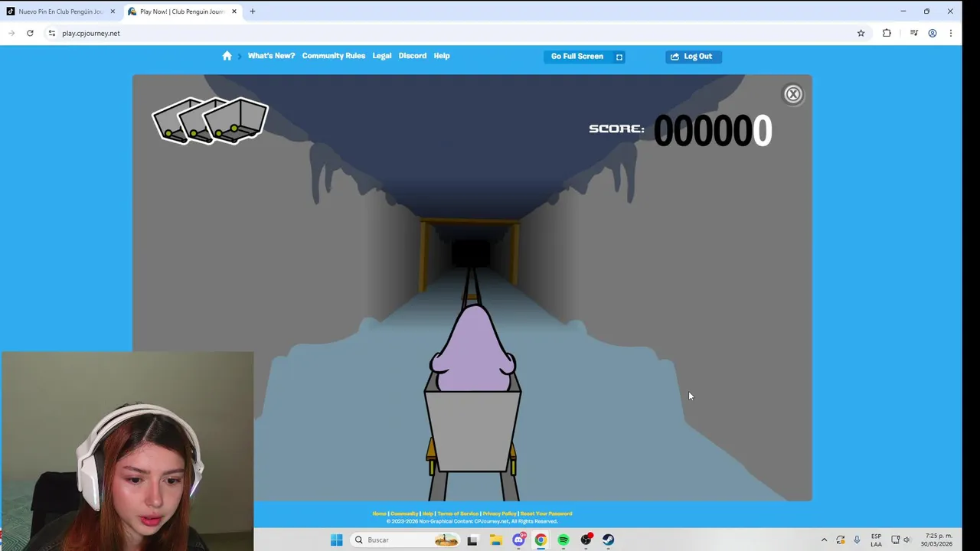The height and width of the screenshot is (551, 980).
Task: Bookmark this page with the star icon
Action: click(861, 33)
